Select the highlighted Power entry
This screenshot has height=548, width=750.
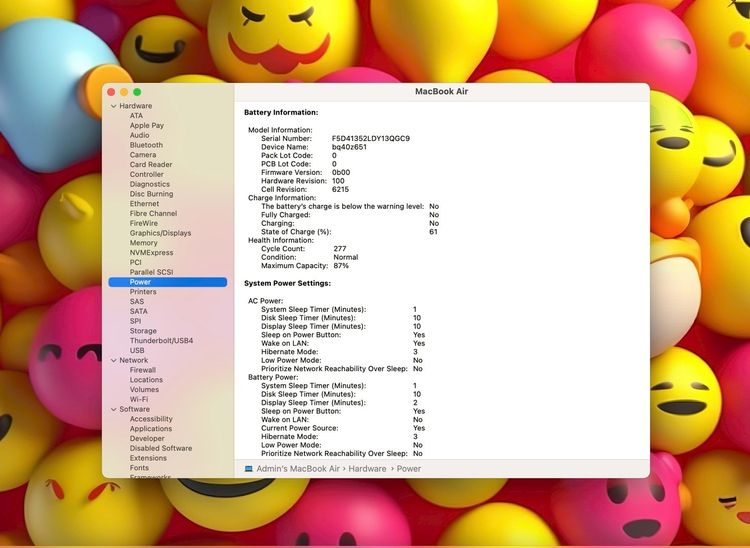pyautogui.click(x=168, y=282)
